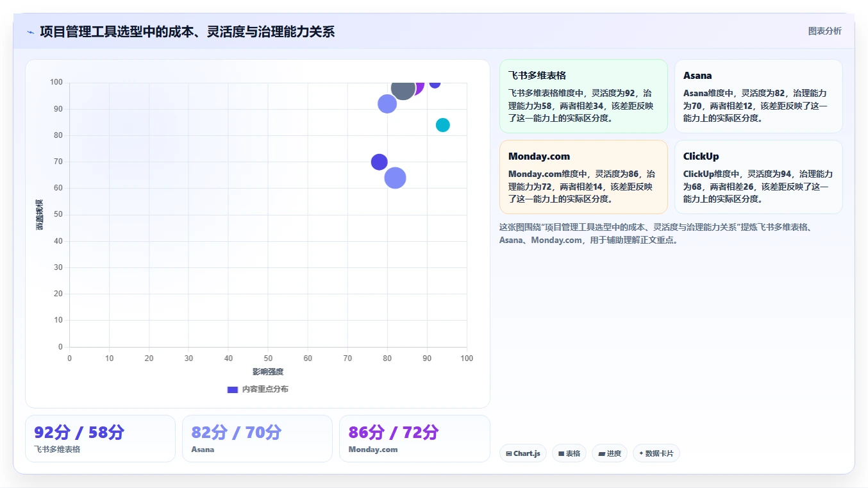This screenshot has width=868, height=488.
Task: Click the lightning icon beside the page title
Action: [31, 32]
